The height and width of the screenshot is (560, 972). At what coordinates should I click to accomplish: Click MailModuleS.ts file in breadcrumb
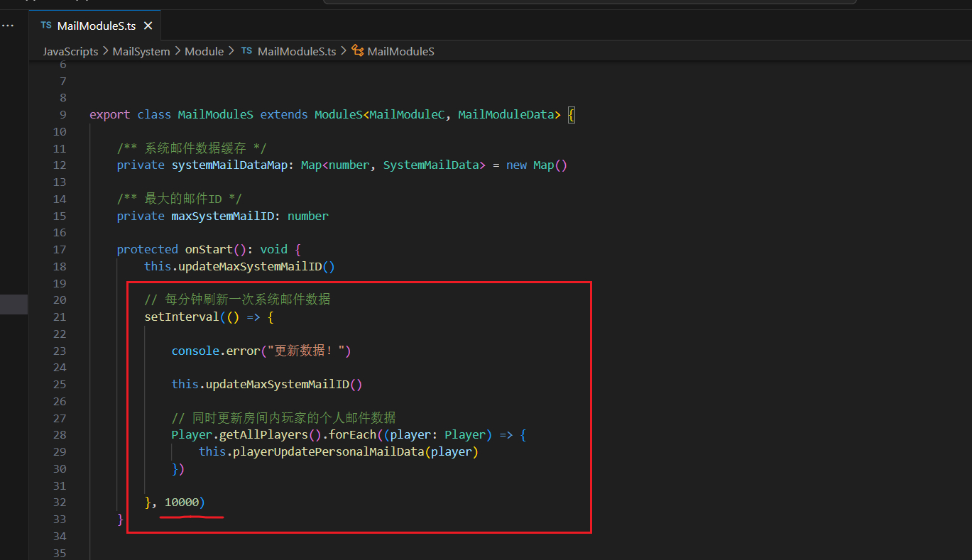coord(297,51)
